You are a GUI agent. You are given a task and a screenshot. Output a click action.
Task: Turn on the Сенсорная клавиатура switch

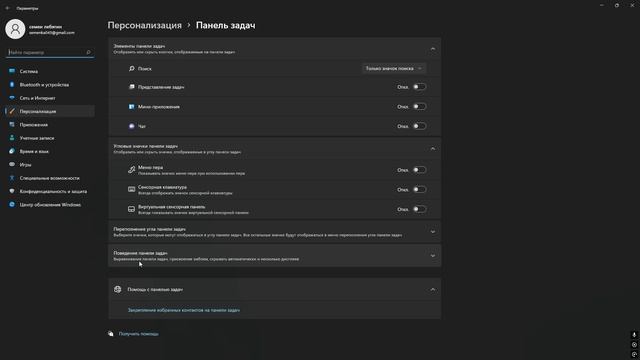[x=419, y=189]
